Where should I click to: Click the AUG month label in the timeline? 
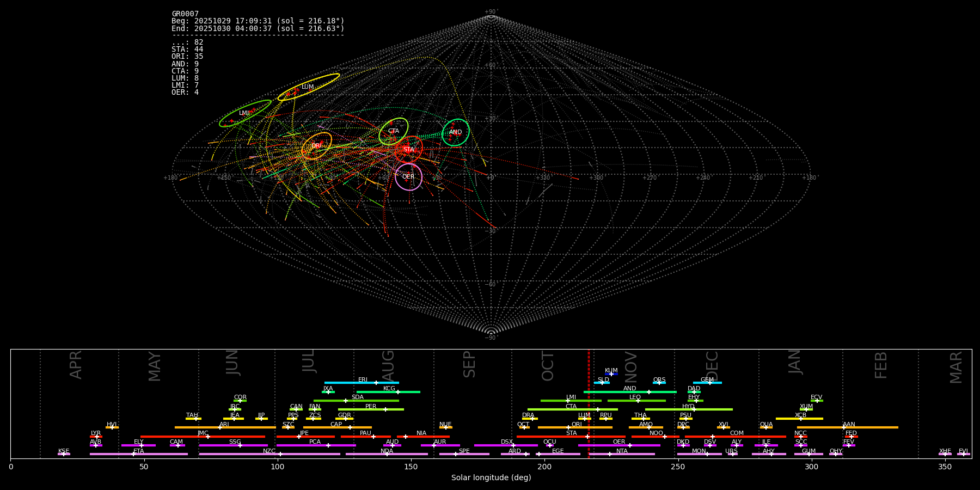pyautogui.click(x=388, y=366)
